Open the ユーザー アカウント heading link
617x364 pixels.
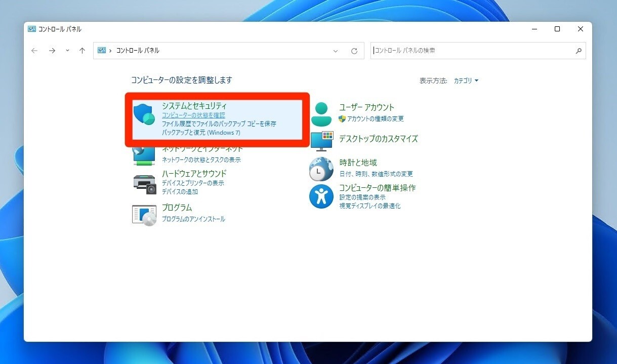pyautogui.click(x=367, y=107)
